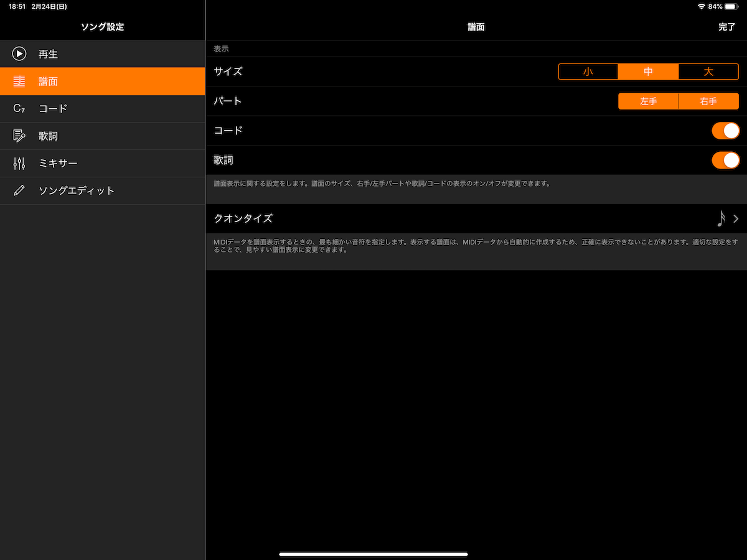The image size is (747, 560).
Task: Turn off the コード display switch
Action: pos(725,131)
